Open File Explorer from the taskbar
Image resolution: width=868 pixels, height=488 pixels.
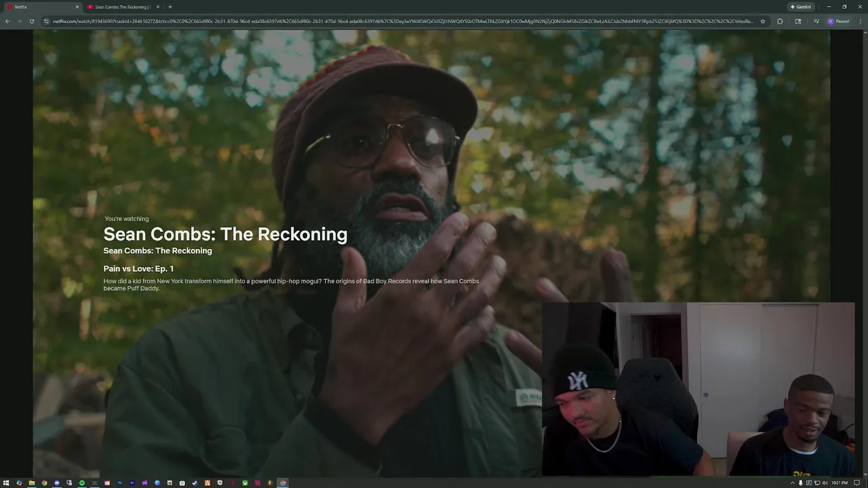[x=31, y=483]
